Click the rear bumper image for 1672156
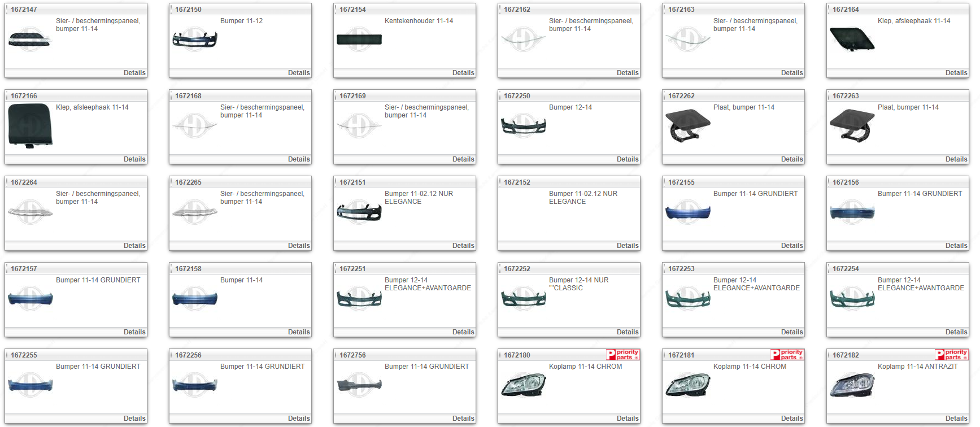 pos(852,212)
